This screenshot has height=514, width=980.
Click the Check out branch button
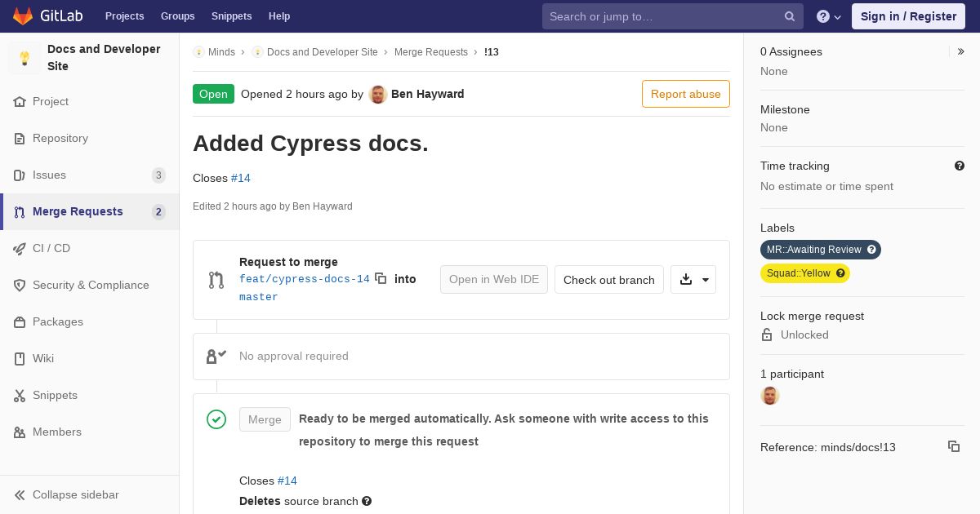coord(609,280)
